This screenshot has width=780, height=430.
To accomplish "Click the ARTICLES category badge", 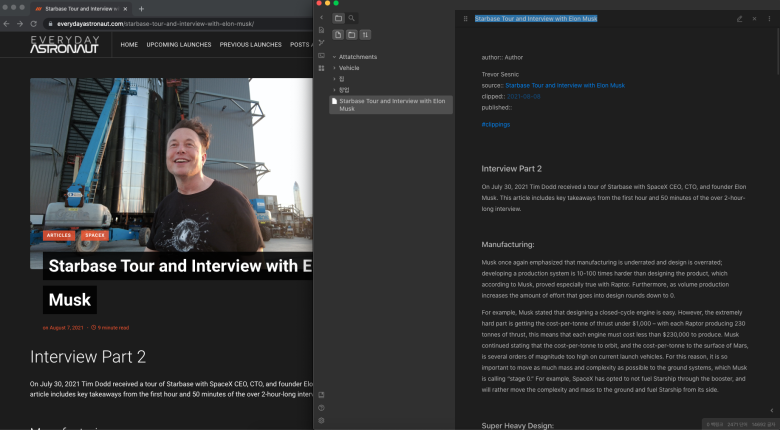I will pos(59,235).
